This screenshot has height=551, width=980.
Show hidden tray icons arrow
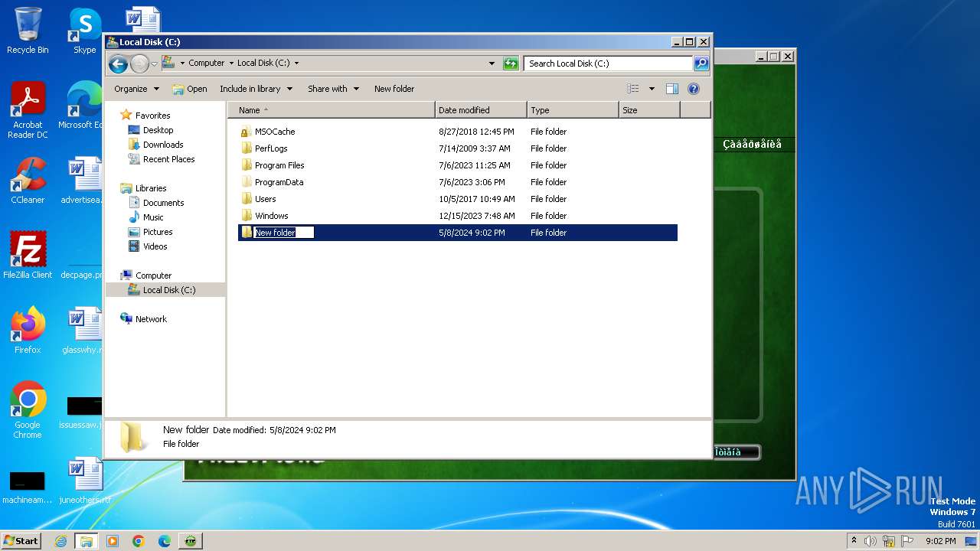[854, 540]
